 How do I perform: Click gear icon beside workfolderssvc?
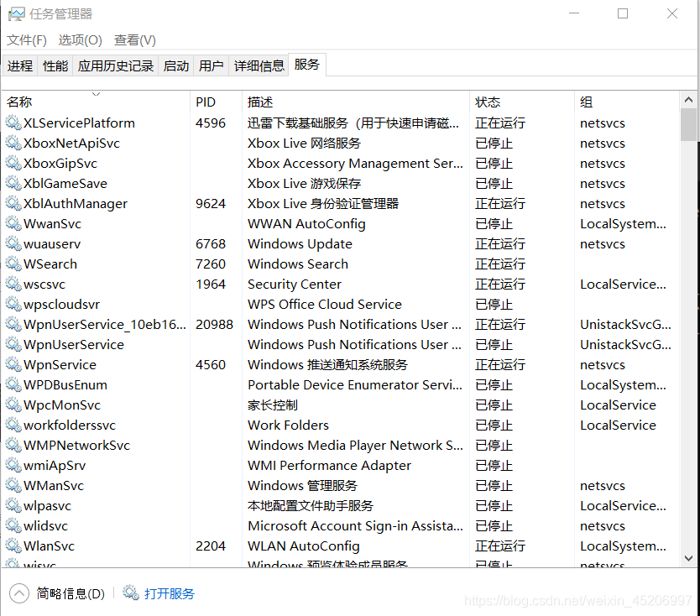13,425
